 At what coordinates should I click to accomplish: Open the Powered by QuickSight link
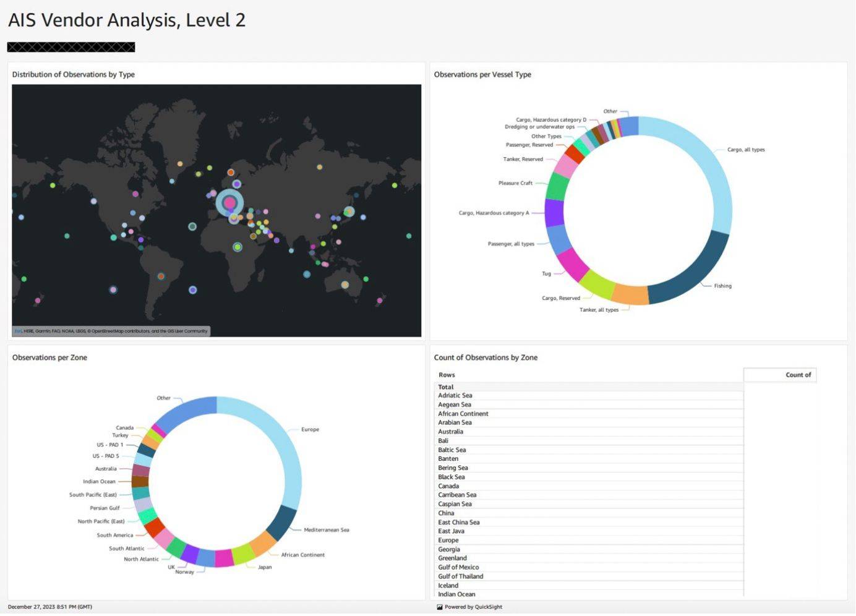pyautogui.click(x=473, y=607)
